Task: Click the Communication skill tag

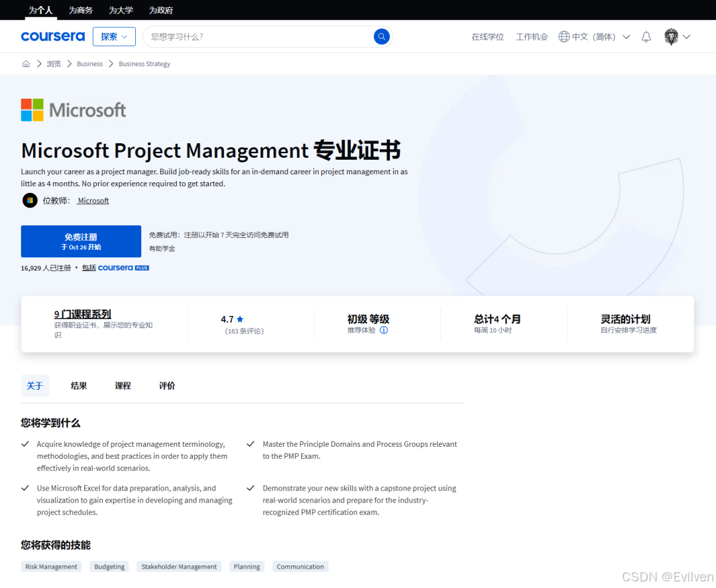Action: [x=300, y=567]
